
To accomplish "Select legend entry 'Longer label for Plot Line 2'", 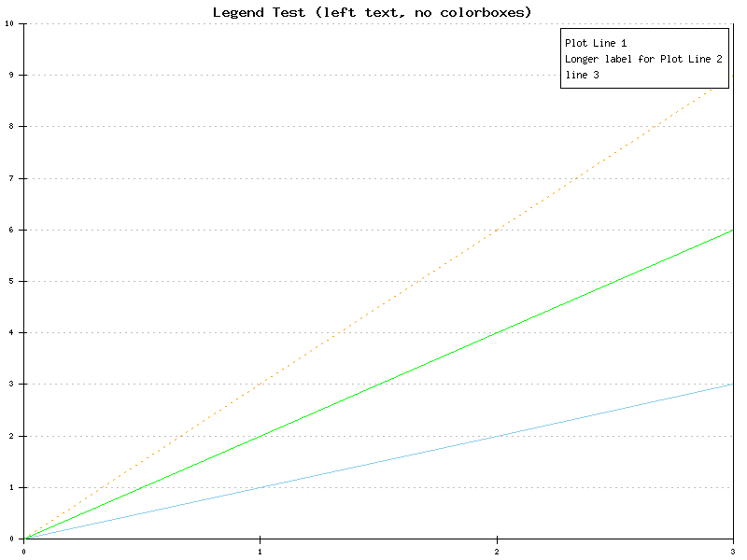I will coord(643,59).
